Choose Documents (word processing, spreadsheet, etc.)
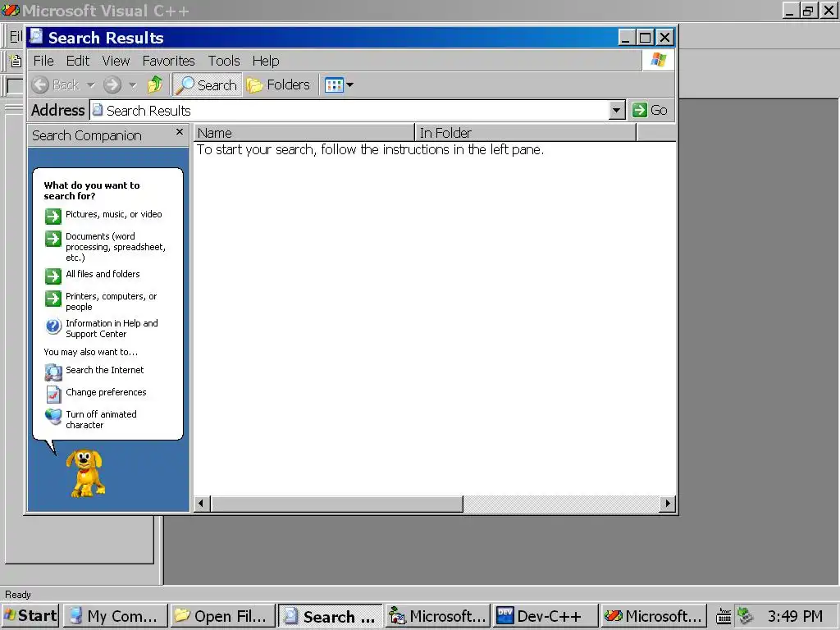 (106, 246)
